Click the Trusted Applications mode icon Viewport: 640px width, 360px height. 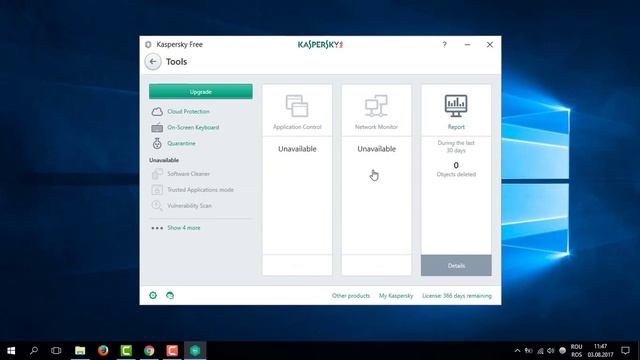click(157, 190)
